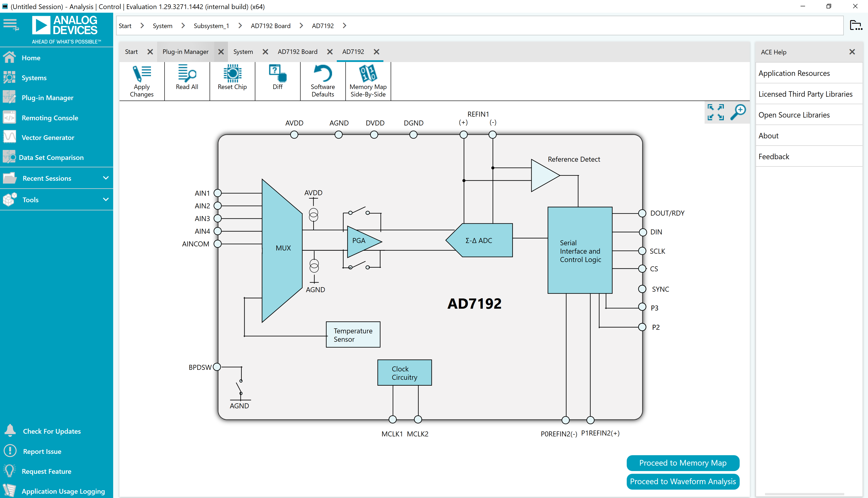The width and height of the screenshot is (868, 498).
Task: Click the zoom magnifier icon on diagram
Action: tap(738, 112)
